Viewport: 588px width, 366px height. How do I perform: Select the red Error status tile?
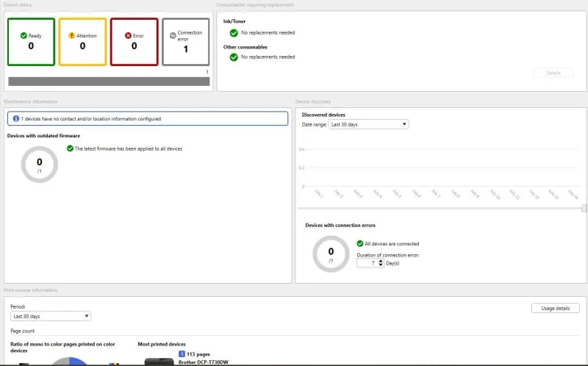135,42
